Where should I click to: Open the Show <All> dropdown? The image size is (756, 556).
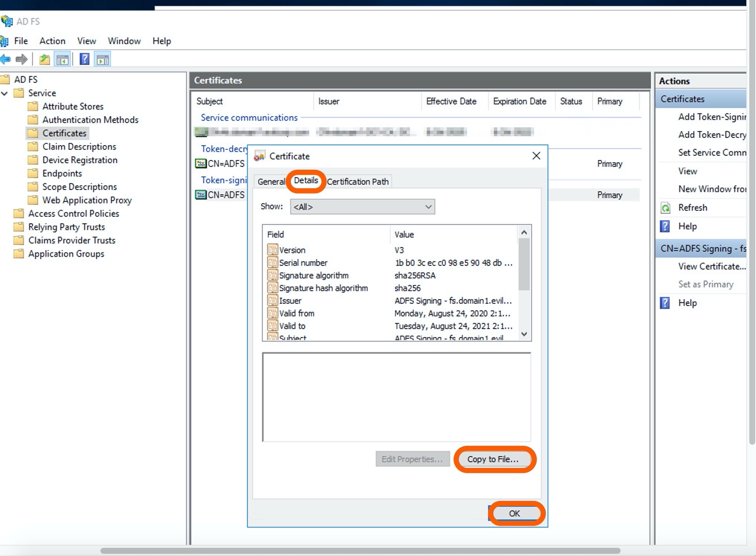pyautogui.click(x=362, y=207)
